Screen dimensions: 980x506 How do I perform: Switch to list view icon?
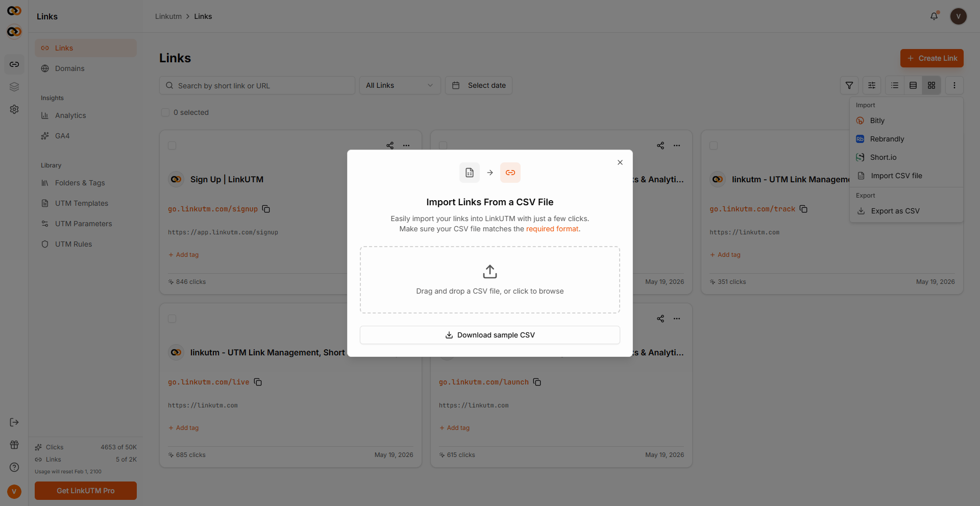(895, 85)
